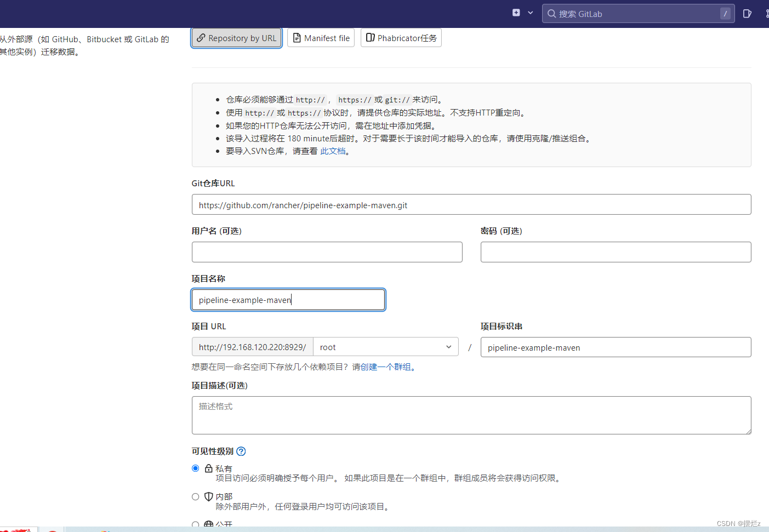Expand the create new dropdown chevron
The height and width of the screenshot is (532, 769).
(531, 13)
